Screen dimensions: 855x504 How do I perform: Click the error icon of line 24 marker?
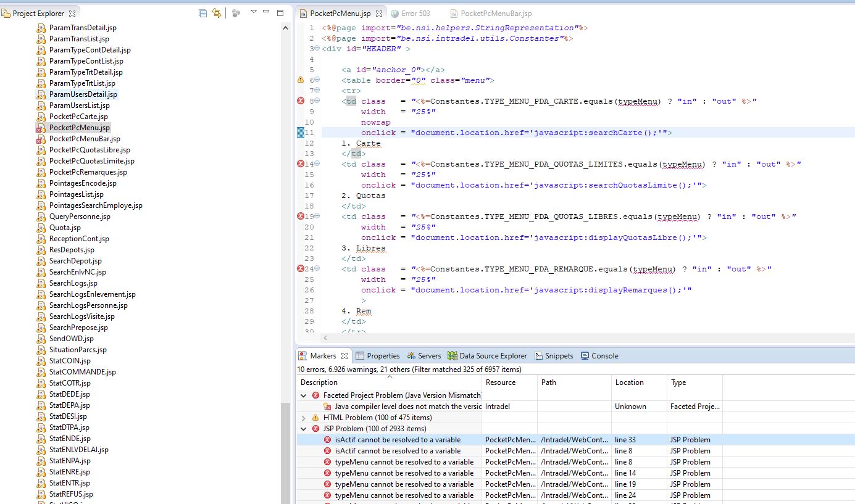coord(327,495)
